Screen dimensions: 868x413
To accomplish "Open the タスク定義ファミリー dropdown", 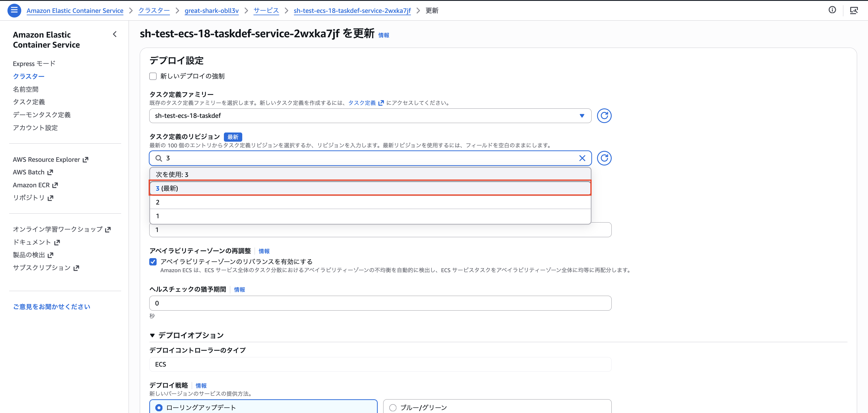I will tap(370, 116).
